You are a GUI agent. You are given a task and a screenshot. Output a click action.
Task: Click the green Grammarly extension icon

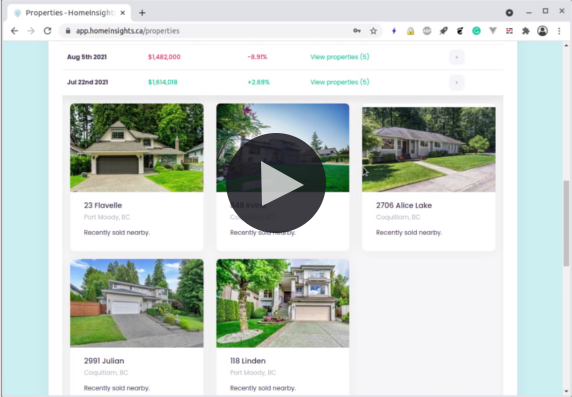click(476, 31)
